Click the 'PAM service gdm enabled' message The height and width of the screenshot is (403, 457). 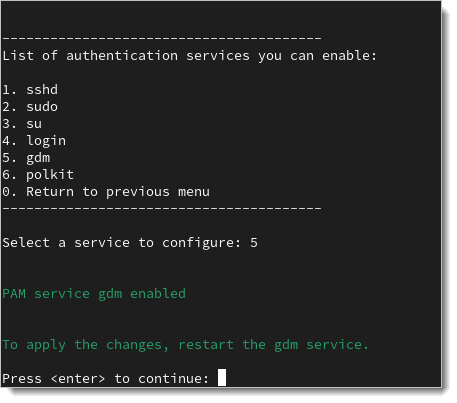click(94, 294)
